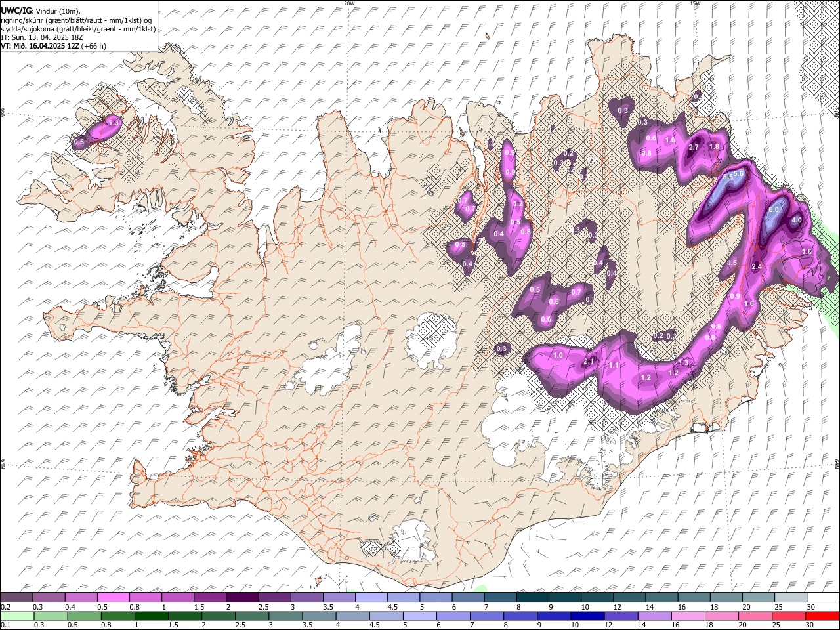Screen dimensions: 840x630
Task: Click the 15W longitude label at top
Action: point(695,3)
